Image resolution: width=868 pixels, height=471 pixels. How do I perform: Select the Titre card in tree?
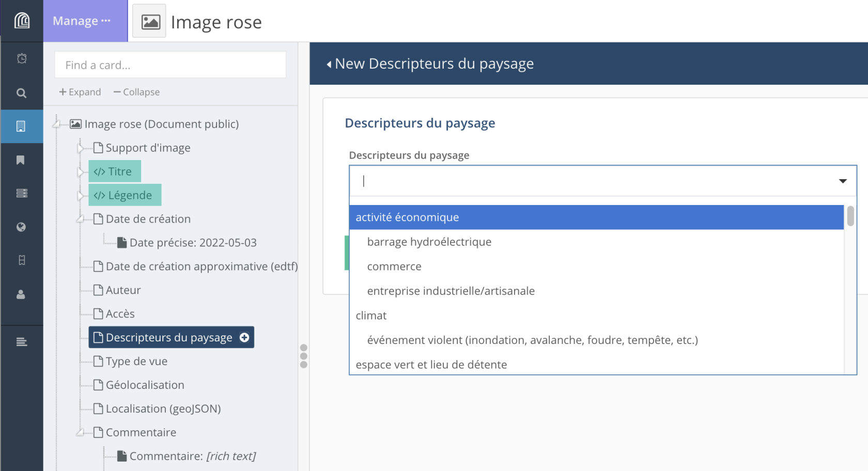point(115,171)
